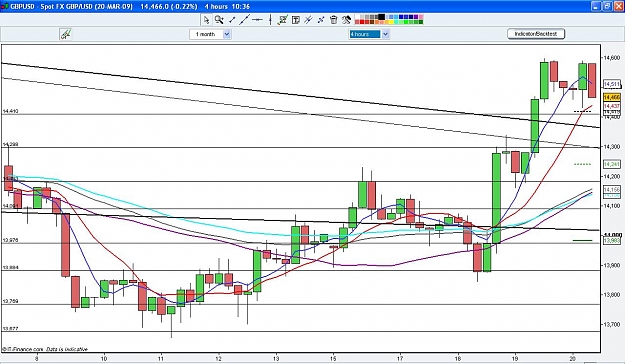The image size is (625, 364).
Task: Click date label 15 on time axis
Action: tap(334, 358)
